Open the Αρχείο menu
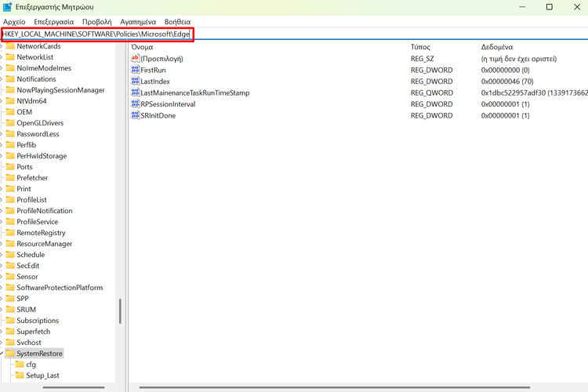Screen dimensions: 588x392 pos(14,22)
